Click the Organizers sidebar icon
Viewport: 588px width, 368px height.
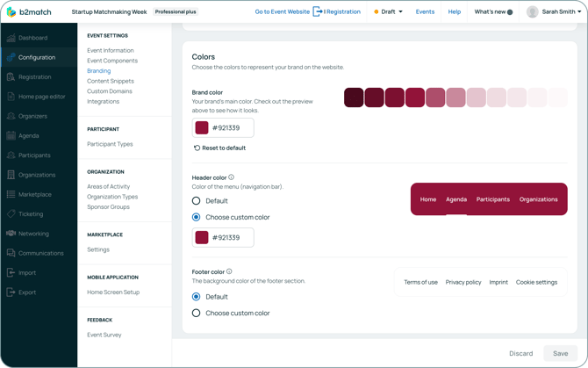pos(11,116)
